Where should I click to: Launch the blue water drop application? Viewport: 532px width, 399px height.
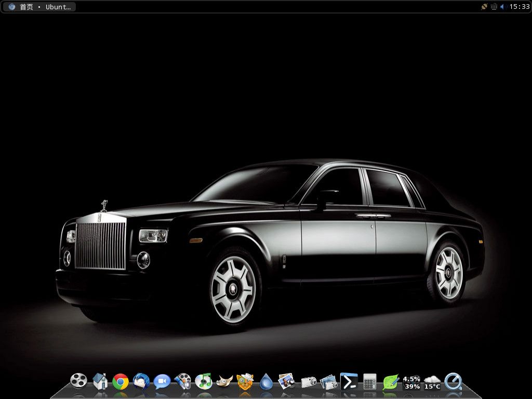tap(267, 381)
